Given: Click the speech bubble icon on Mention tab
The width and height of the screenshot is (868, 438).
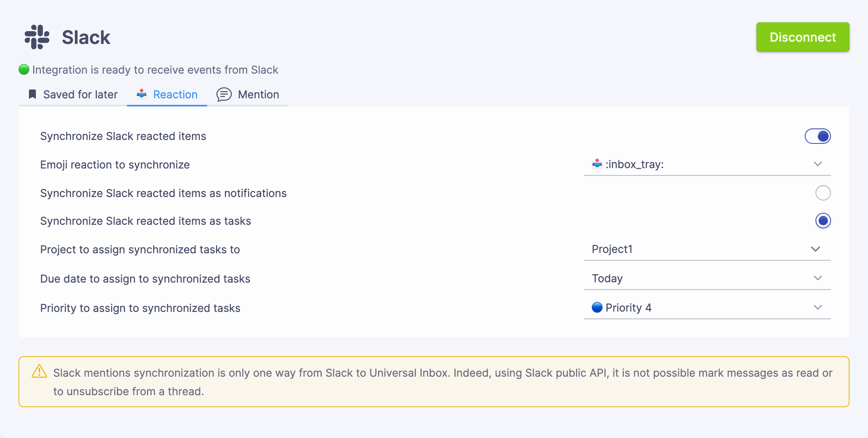Looking at the screenshot, I should point(225,94).
